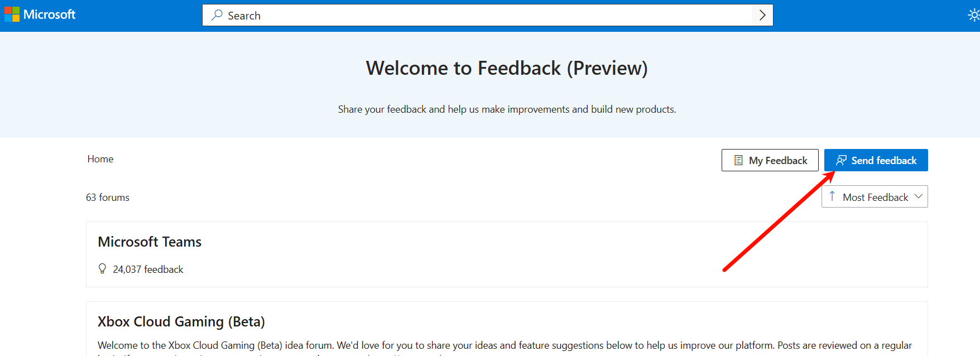Click the notepad icon on My Feedback button
The width and height of the screenshot is (980, 356).
coord(738,160)
